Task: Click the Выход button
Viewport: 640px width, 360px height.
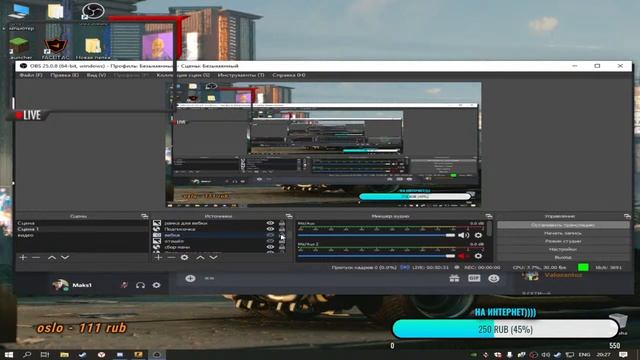Action: pyautogui.click(x=563, y=257)
